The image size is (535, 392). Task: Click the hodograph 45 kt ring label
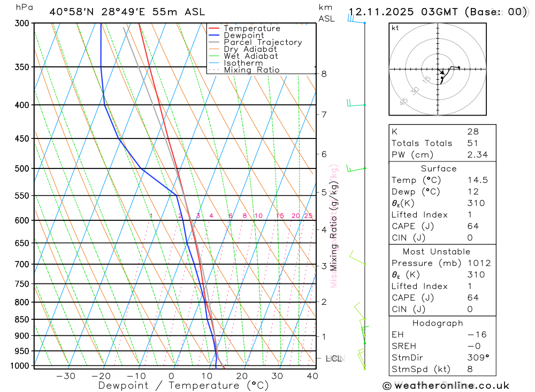pos(403,102)
